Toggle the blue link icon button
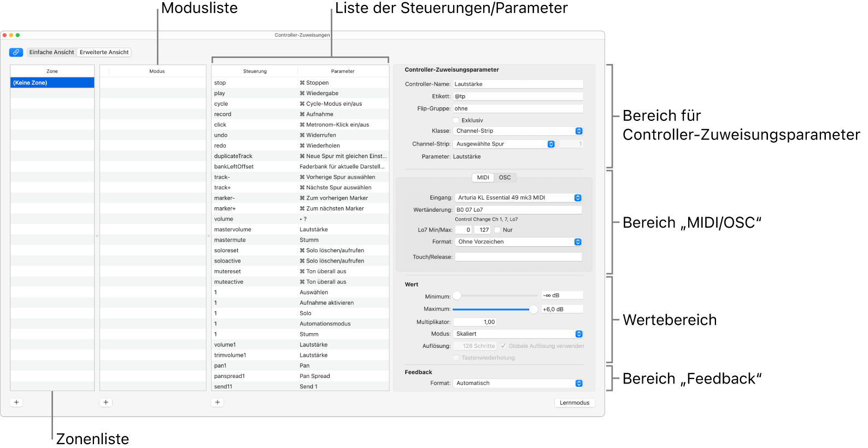Viewport: 868px width, 448px height. coord(16,53)
